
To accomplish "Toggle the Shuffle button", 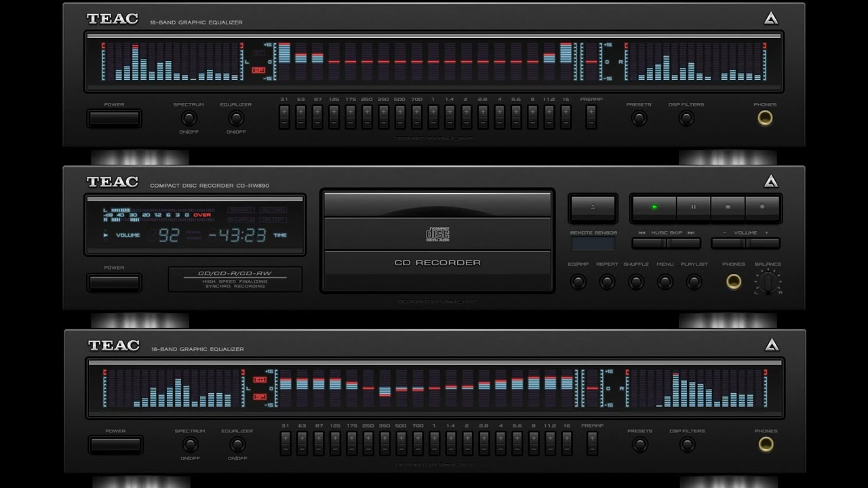I will coord(636,281).
